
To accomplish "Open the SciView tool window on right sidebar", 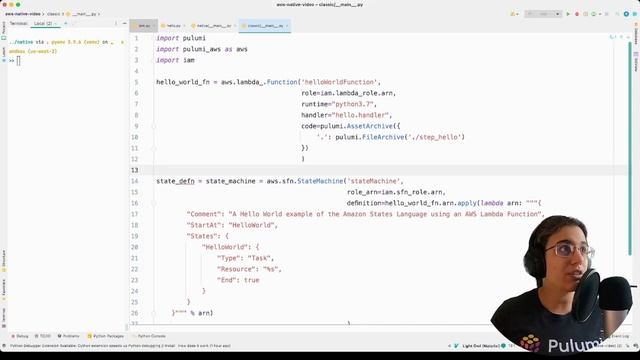I will click(x=636, y=62).
